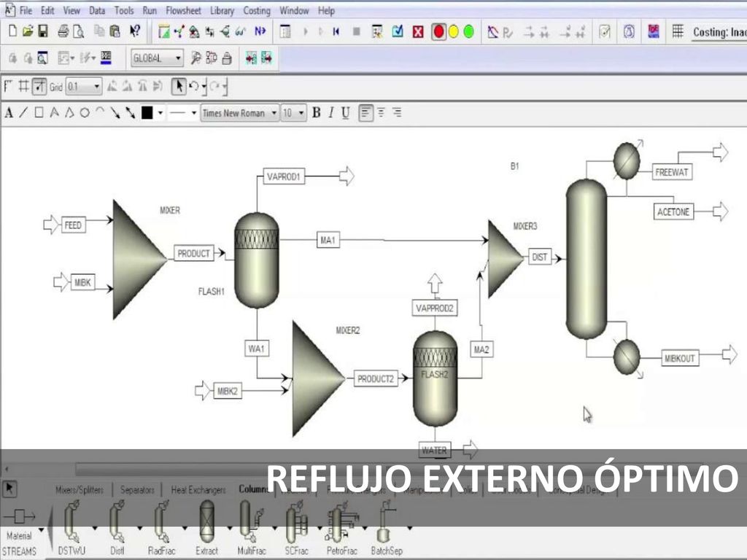Viewport: 747px width, 560px height.
Task: Open a file using the folder icon
Action: click(28, 31)
